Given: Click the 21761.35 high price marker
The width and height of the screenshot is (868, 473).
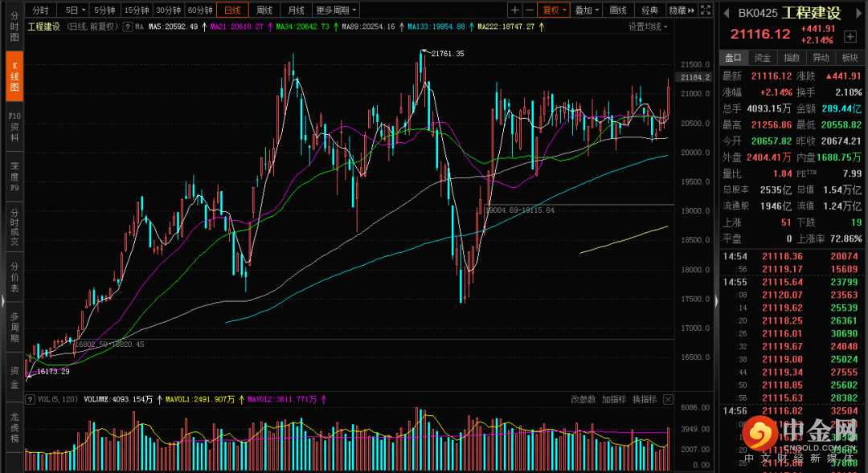Looking at the screenshot, I should coord(448,54).
